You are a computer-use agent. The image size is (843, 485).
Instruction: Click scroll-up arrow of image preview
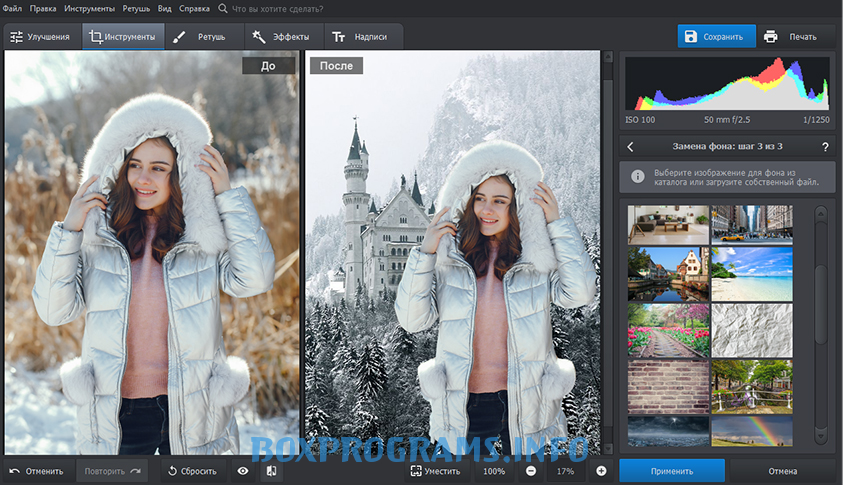[608, 56]
